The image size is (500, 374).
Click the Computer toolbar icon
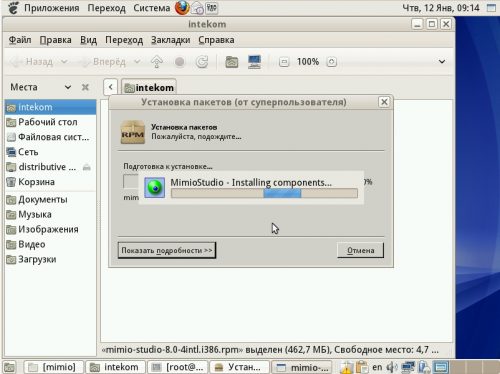coord(254,62)
